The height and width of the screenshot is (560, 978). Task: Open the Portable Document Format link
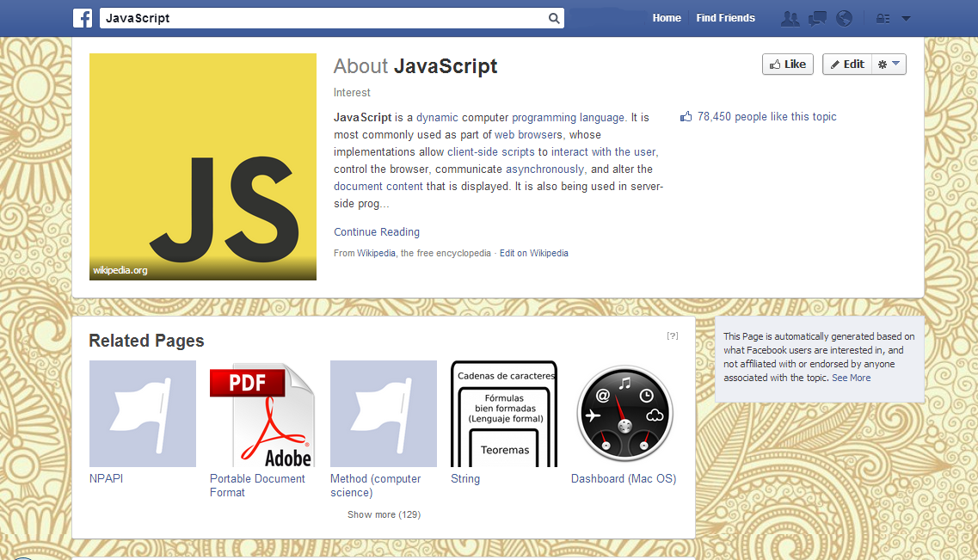pos(257,486)
